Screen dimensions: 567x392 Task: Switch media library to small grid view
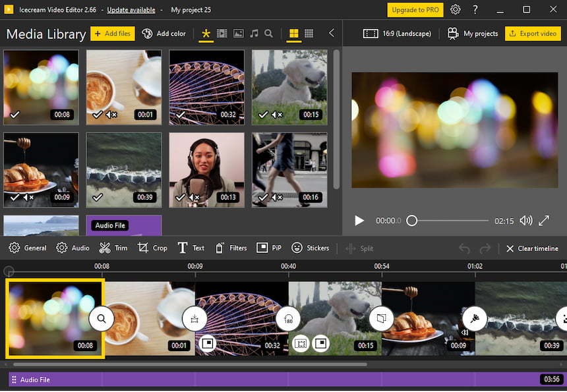[309, 34]
